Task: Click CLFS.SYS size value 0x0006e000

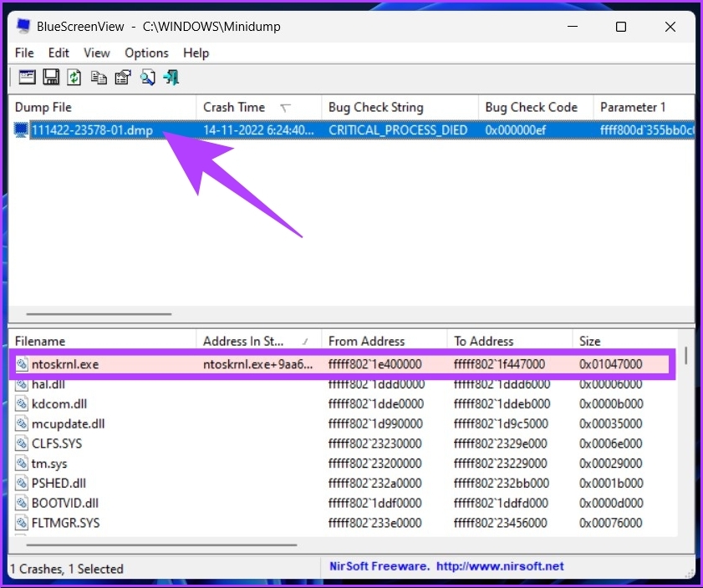Action: pos(611,444)
